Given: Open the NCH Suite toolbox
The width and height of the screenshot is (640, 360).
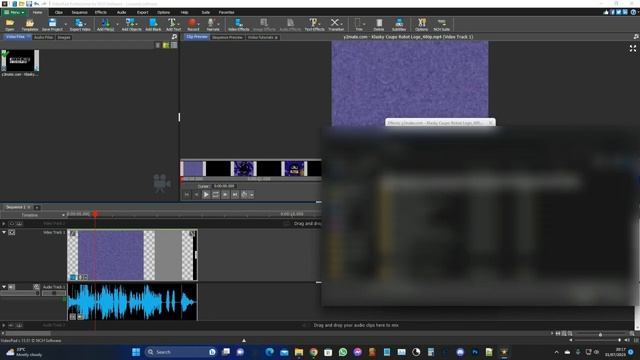Looking at the screenshot, I should tap(441, 24).
